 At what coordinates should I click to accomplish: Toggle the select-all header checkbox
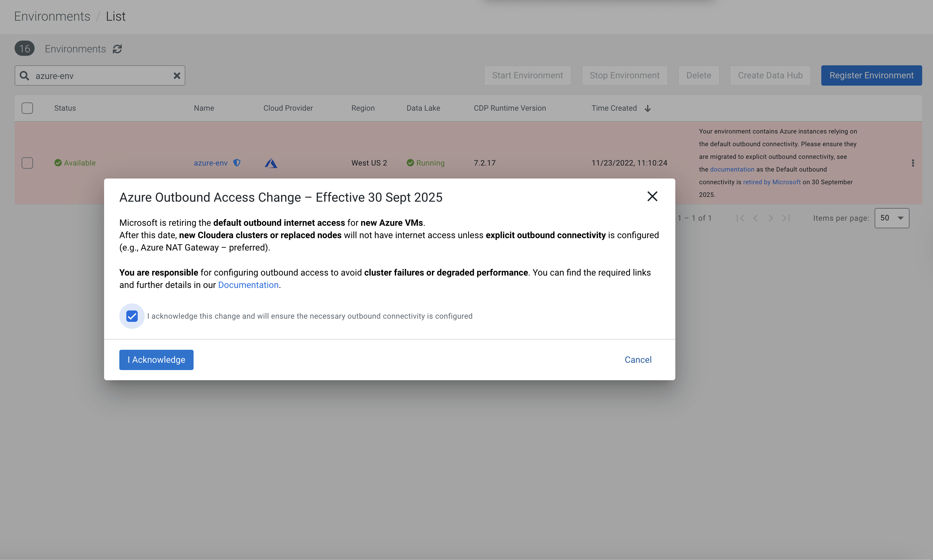[x=27, y=108]
